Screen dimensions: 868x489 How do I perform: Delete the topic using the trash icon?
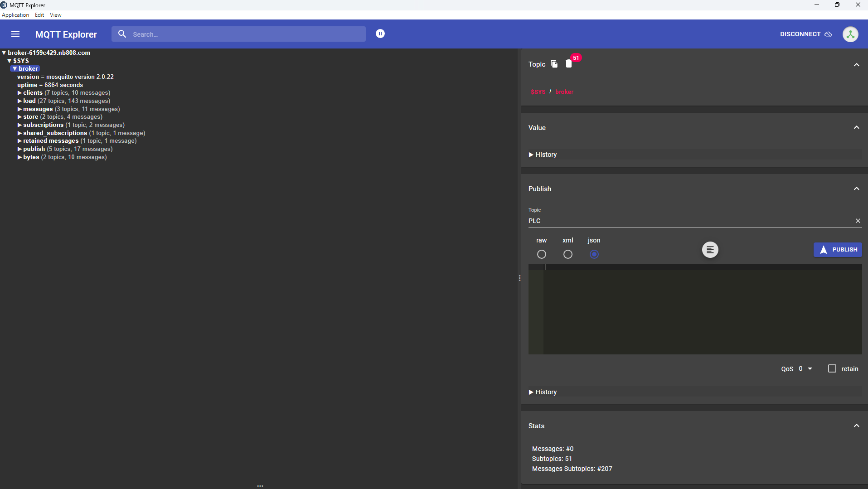[568, 64]
